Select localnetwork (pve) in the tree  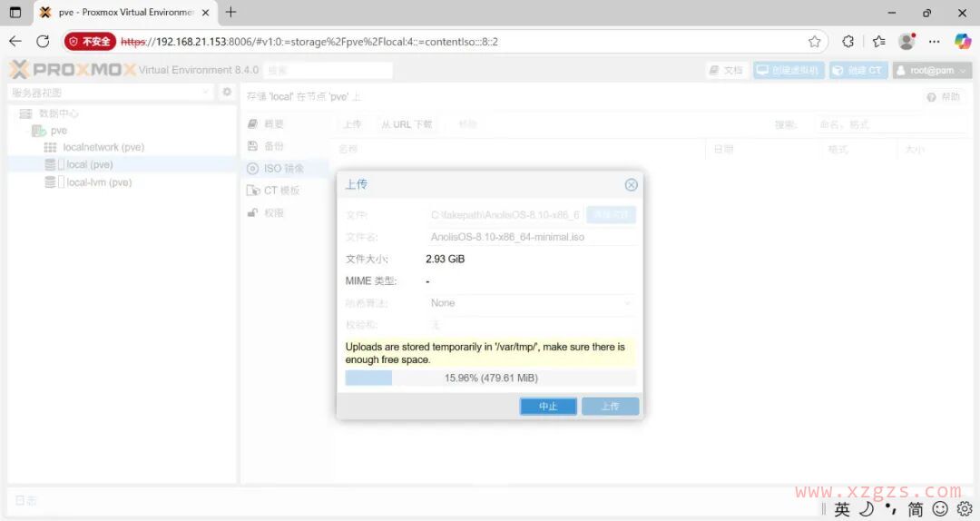103,147
